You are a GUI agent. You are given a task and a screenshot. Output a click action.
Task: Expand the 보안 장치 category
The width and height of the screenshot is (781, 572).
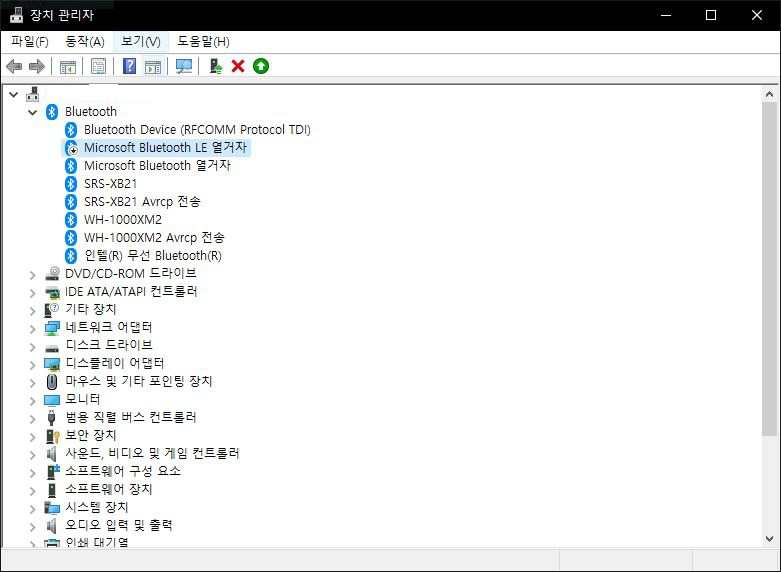tap(32, 436)
